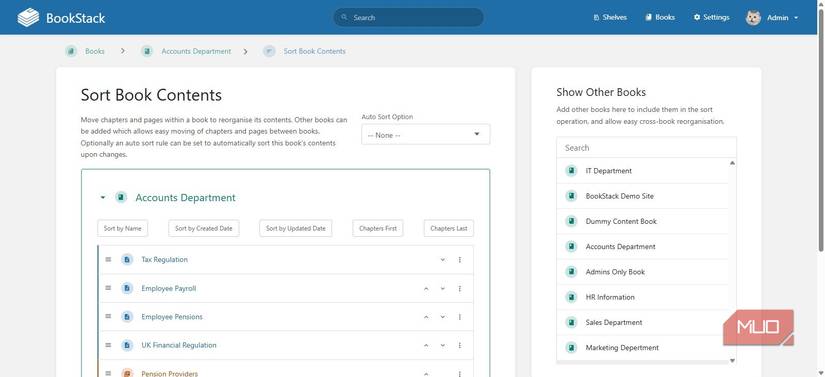This screenshot has height=377, width=825.
Task: Move Tax Regulation down with arrow
Action: (442, 260)
